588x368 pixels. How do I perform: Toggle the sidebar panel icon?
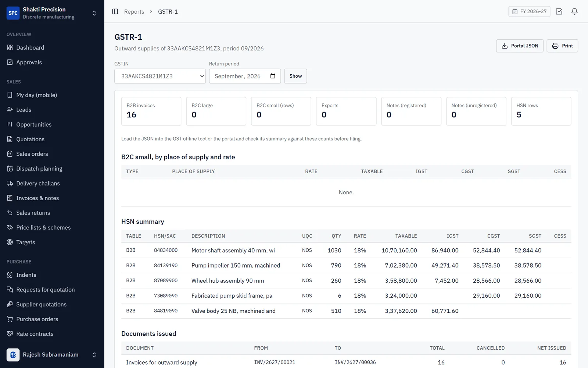click(x=115, y=11)
